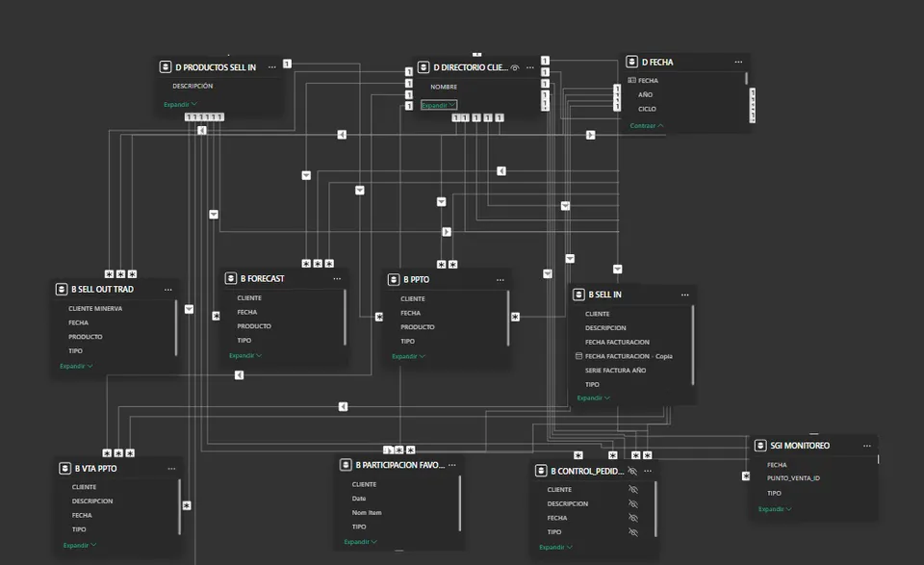
Task: Collapse the D FECHA table with Contraer
Action: point(647,125)
